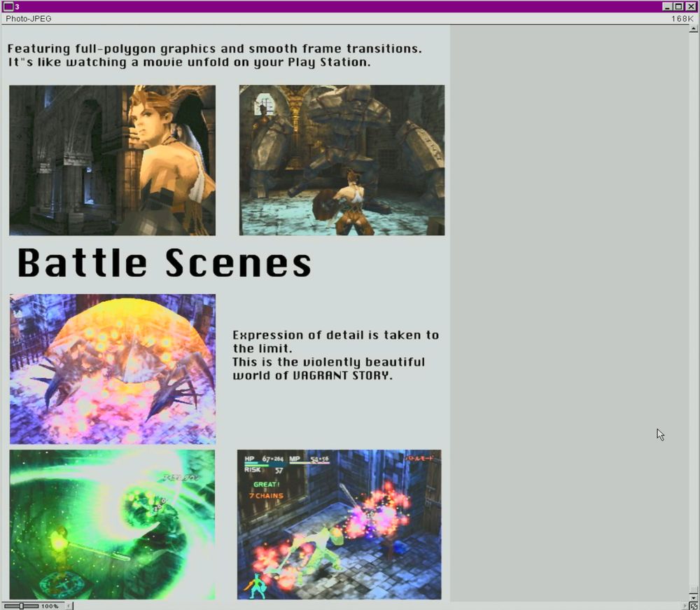Image resolution: width=700 pixels, height=610 pixels.
Task: Click the vertical scrollbar up arrow
Action: click(693, 29)
